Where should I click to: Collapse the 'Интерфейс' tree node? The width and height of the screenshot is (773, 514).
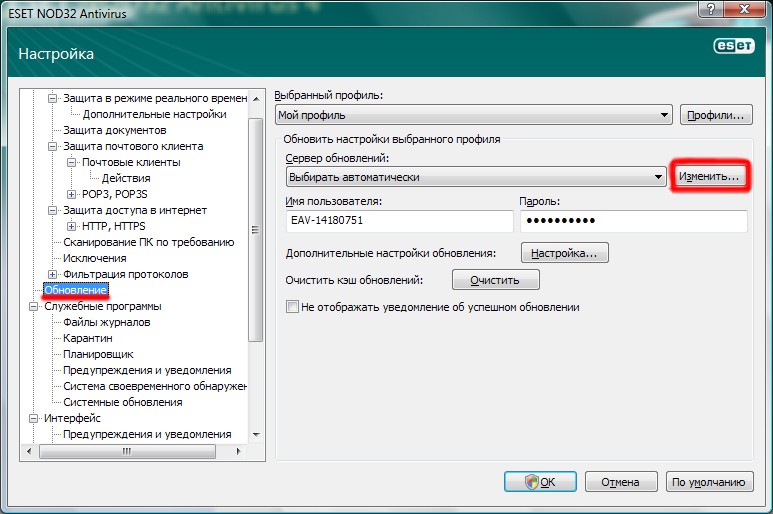[34, 418]
